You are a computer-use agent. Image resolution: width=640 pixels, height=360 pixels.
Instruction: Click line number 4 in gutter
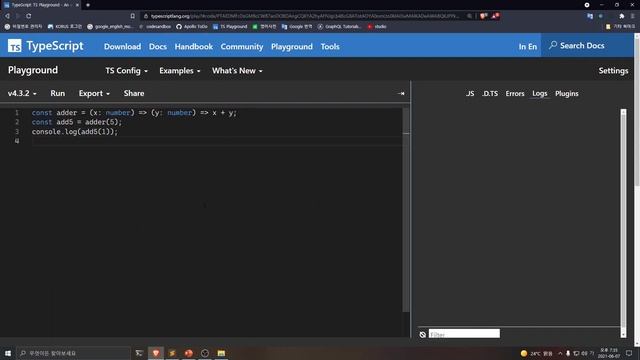pyautogui.click(x=17, y=141)
